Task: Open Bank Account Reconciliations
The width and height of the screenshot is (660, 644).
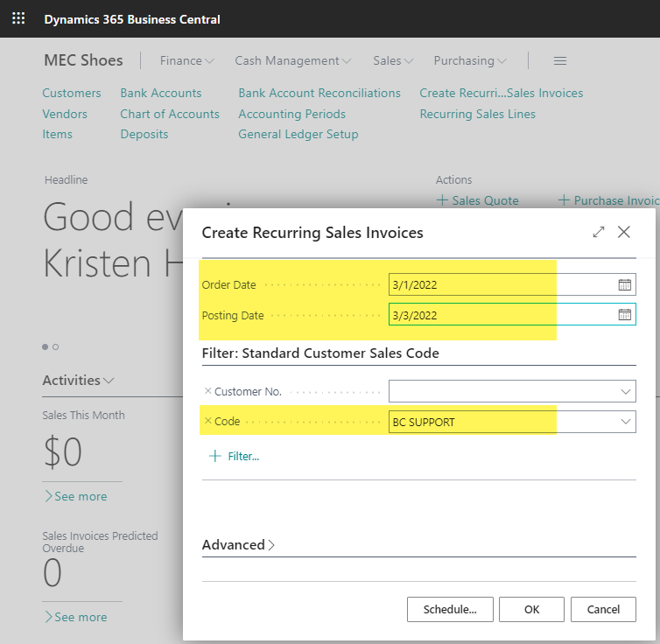Action: (x=319, y=93)
